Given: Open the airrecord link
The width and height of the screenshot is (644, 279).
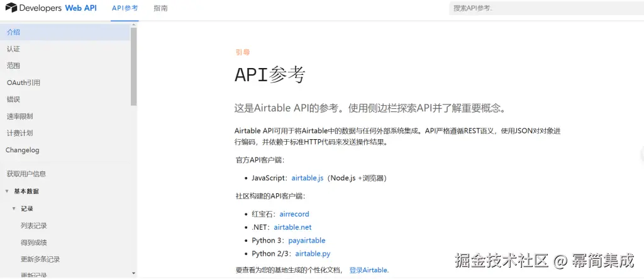Looking at the screenshot, I should coord(294,214).
